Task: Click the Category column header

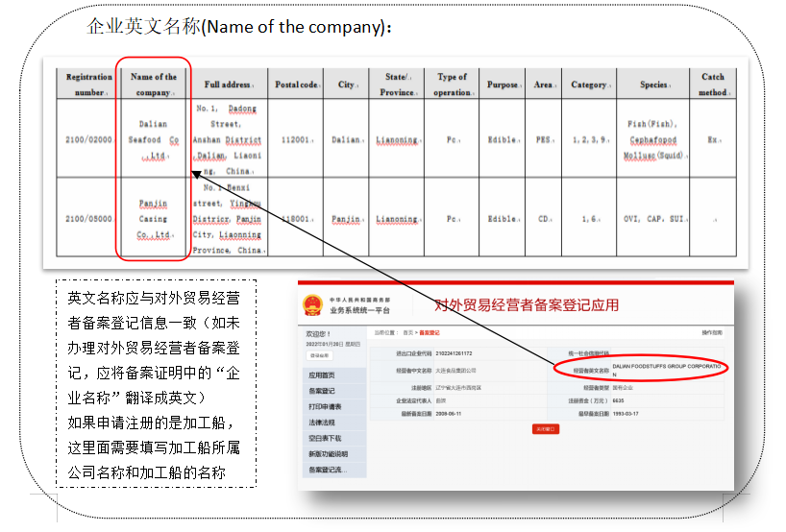Action: click(590, 85)
